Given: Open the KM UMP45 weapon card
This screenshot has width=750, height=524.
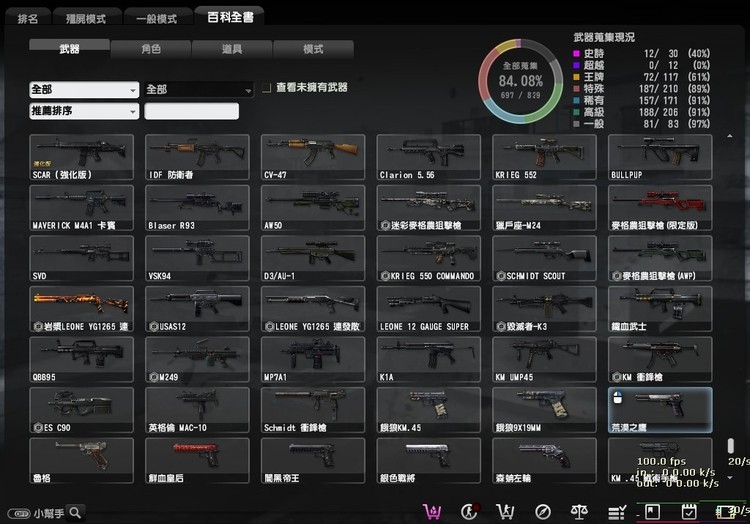Looking at the screenshot, I should 544,360.
